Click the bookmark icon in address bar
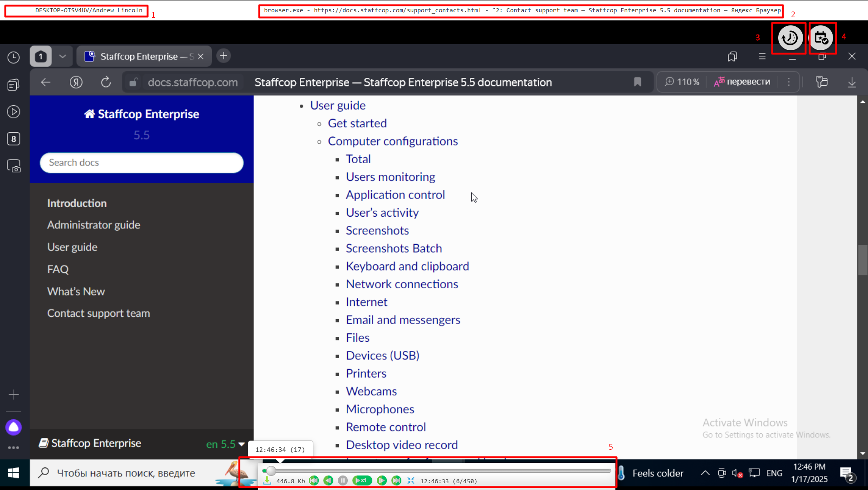 (x=637, y=82)
